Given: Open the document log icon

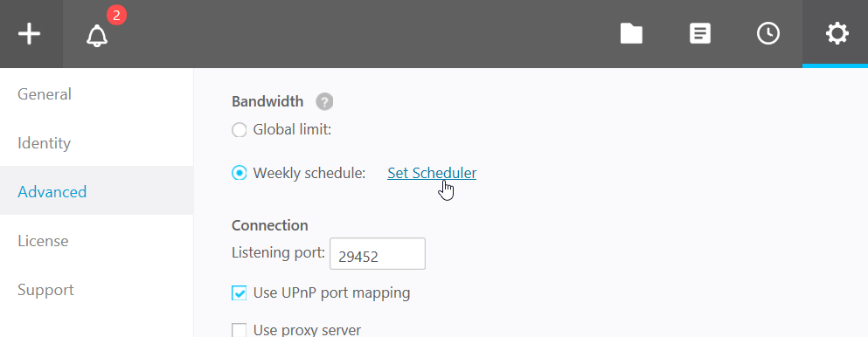Looking at the screenshot, I should pos(699,34).
